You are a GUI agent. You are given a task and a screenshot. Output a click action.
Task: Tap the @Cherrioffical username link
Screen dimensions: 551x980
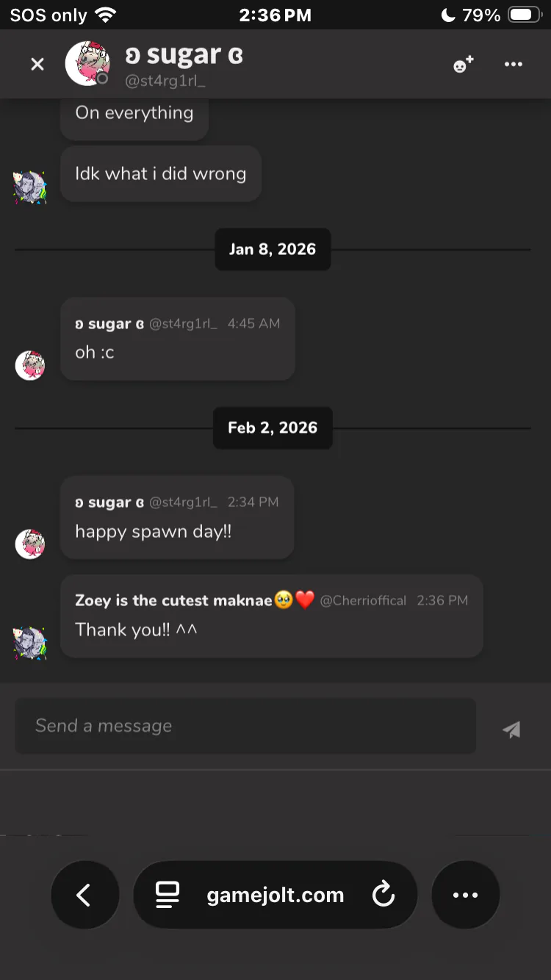[x=363, y=600]
